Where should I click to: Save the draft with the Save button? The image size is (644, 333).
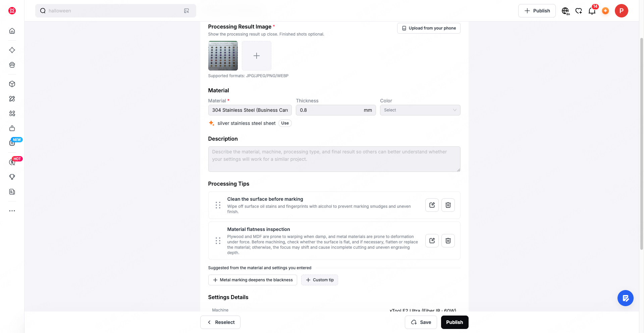[421, 322]
